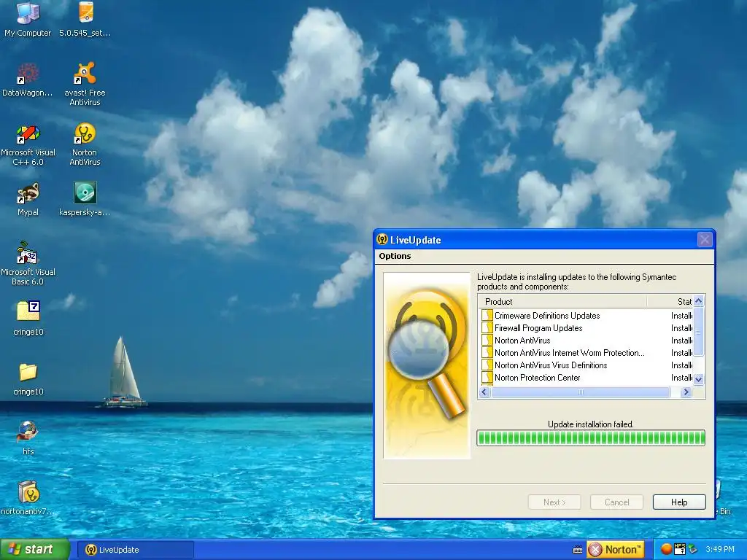Click the horizontal scroll left arrow
Image resolution: width=747 pixels, height=560 pixels.
coord(484,392)
